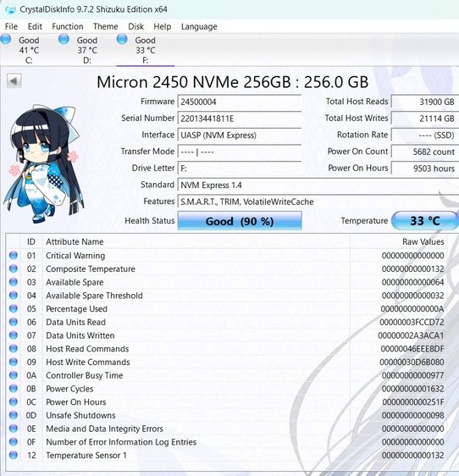Click raw value 000000000251F
The height and width of the screenshot is (476, 459).
tap(413, 402)
